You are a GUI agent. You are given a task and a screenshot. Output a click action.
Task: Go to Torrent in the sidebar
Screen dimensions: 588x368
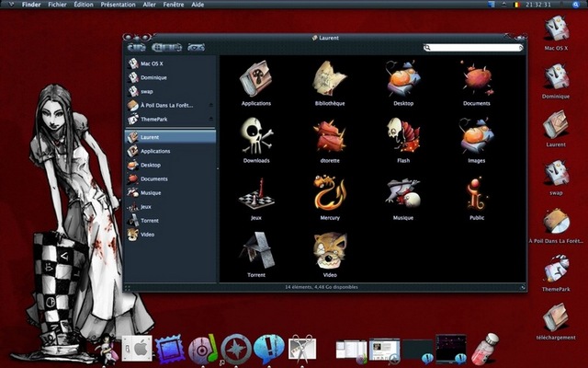click(x=171, y=221)
